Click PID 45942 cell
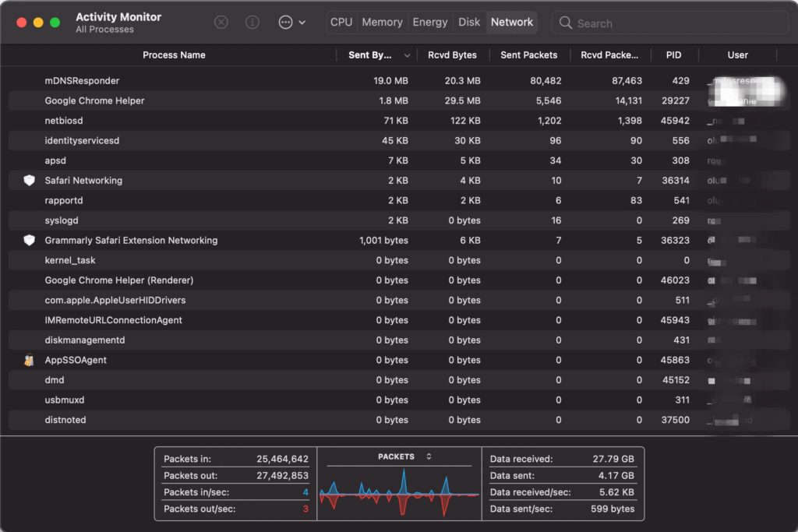The image size is (798, 532). 675,121
